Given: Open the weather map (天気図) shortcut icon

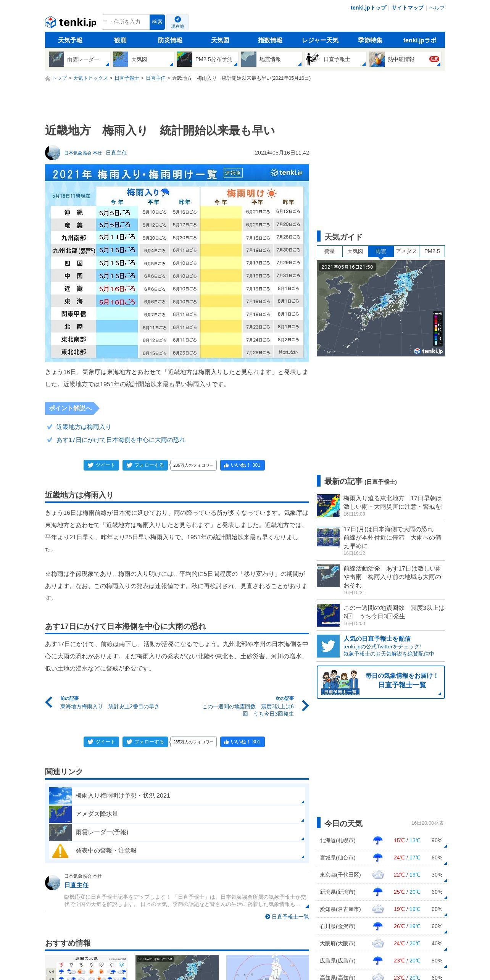Looking at the screenshot, I should pyautogui.click(x=121, y=59).
